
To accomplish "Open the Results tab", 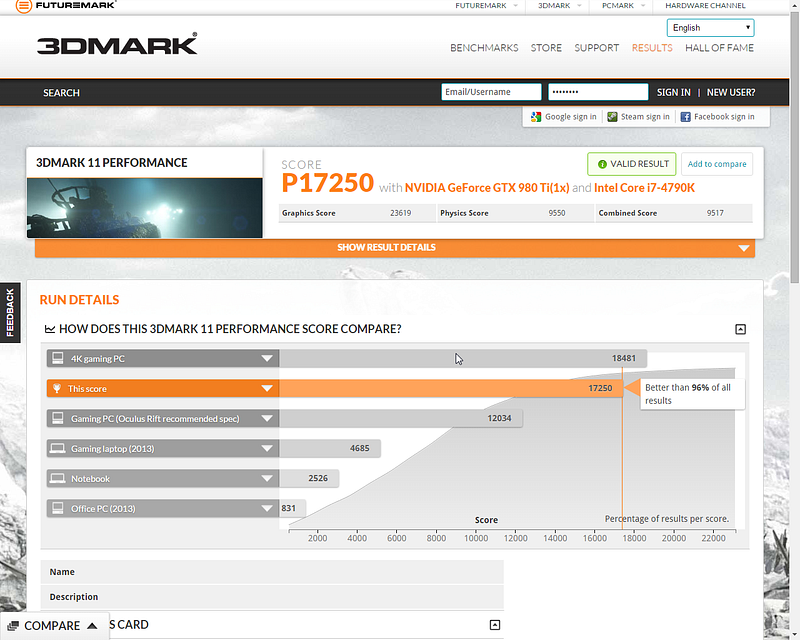I will point(652,48).
